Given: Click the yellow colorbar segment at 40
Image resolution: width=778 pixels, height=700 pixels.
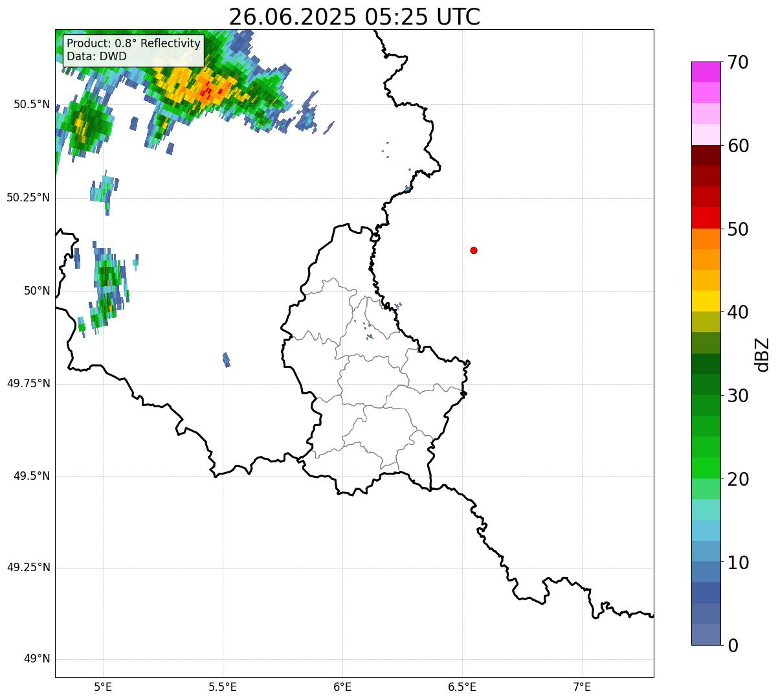Looking at the screenshot, I should point(706,301).
